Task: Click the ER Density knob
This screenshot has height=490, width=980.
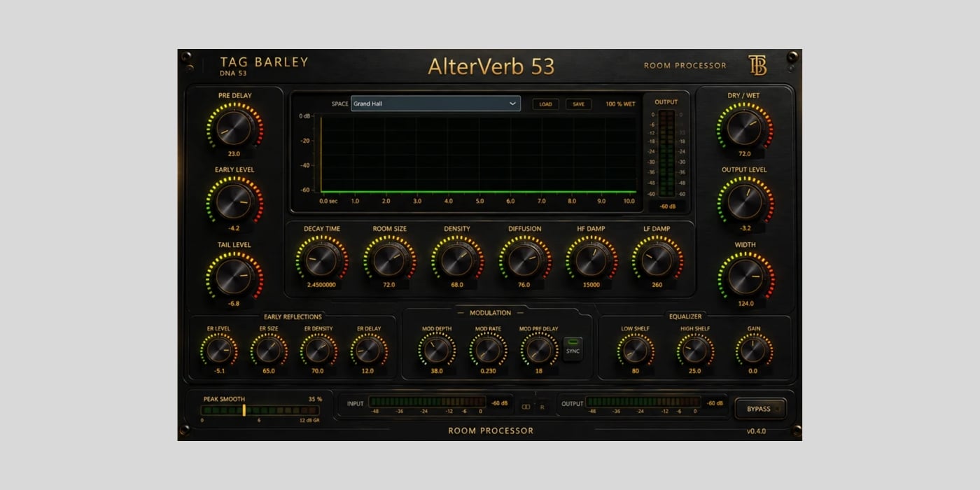Action: click(x=318, y=350)
